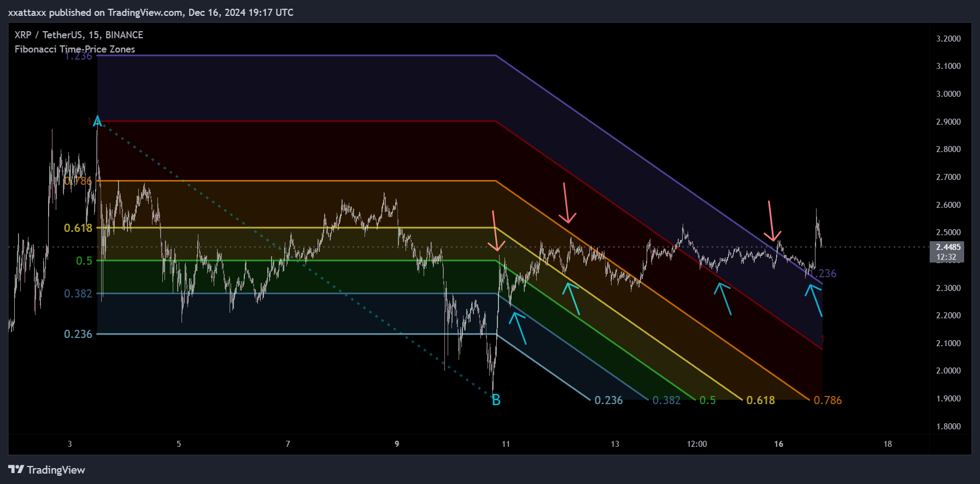Click the 0.236 label along the chart bottom
This screenshot has width=980, height=484.
pos(608,400)
